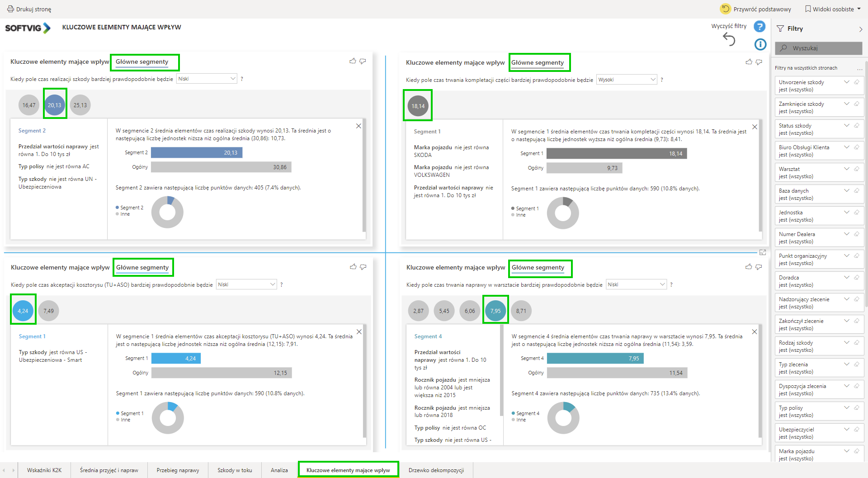Switch to the Drzewko dekompozycji tab

(436, 470)
